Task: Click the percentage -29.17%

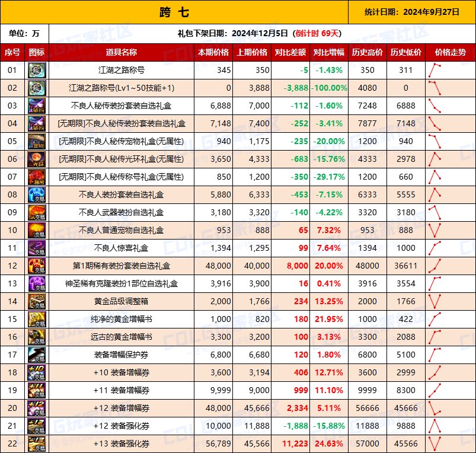Action: (329, 177)
